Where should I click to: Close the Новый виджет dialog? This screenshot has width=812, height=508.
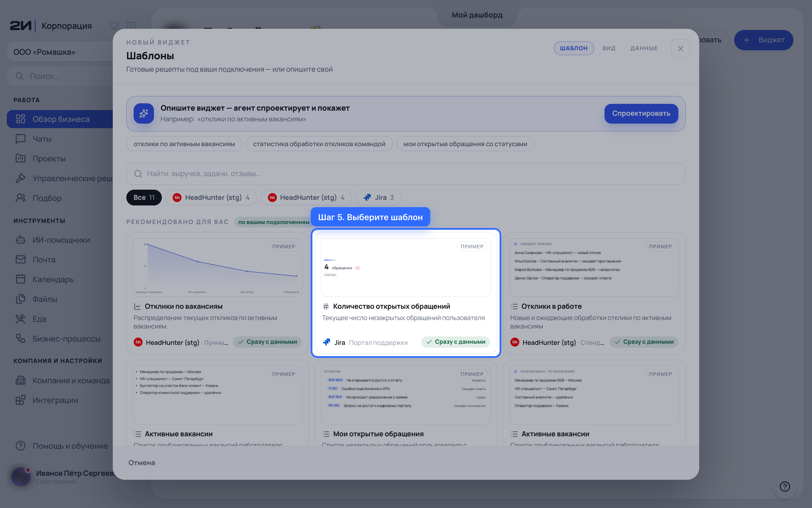[680, 48]
